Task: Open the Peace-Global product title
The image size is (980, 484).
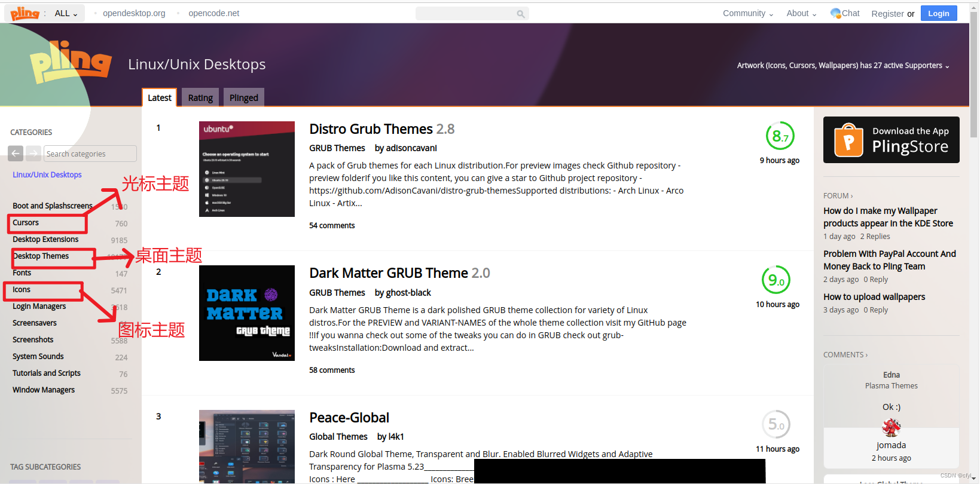Action: tap(349, 418)
